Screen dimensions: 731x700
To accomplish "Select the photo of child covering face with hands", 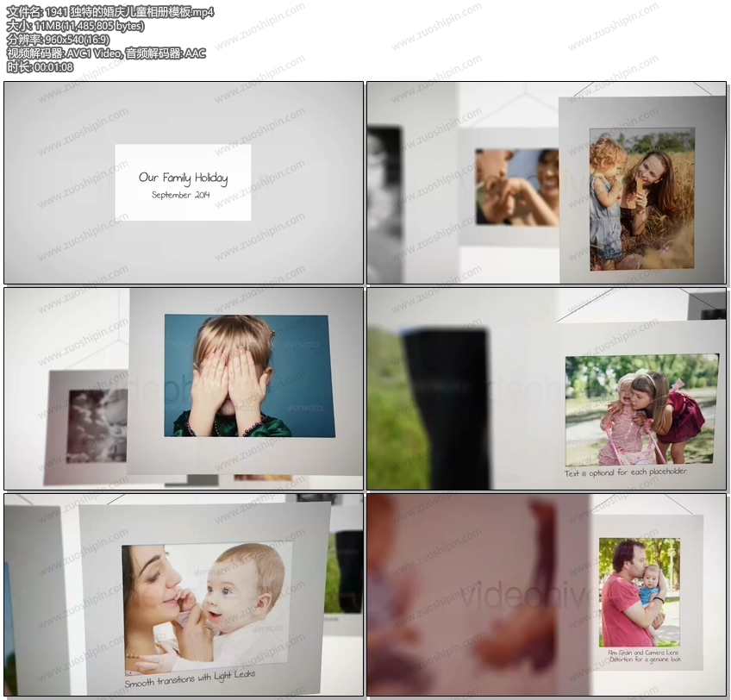I will [249, 375].
